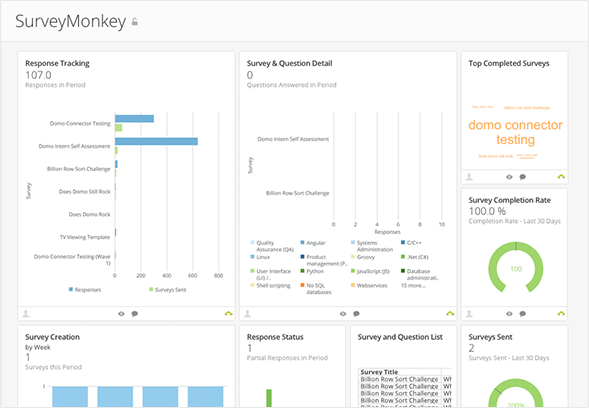Click the Responses legend swatch in Response Tracking

coord(71,289)
